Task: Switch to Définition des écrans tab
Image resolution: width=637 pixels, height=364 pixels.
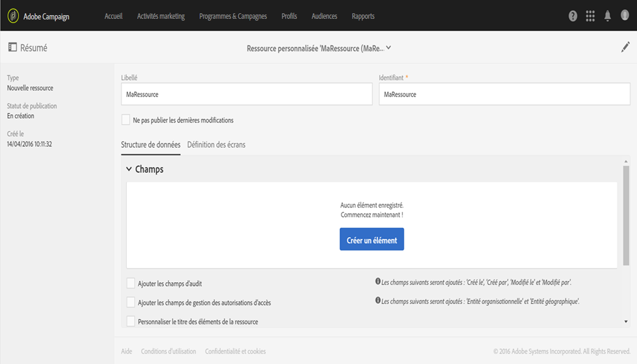Action: pos(216,145)
